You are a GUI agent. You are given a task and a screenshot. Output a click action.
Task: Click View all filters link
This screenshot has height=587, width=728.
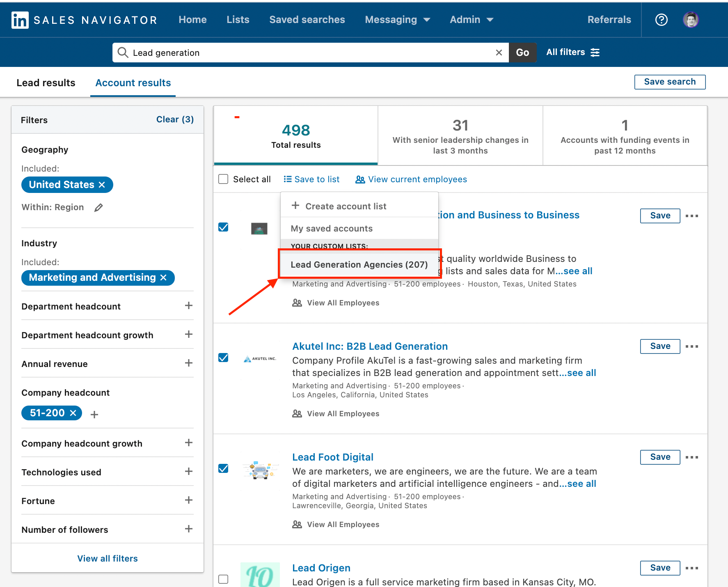point(108,559)
